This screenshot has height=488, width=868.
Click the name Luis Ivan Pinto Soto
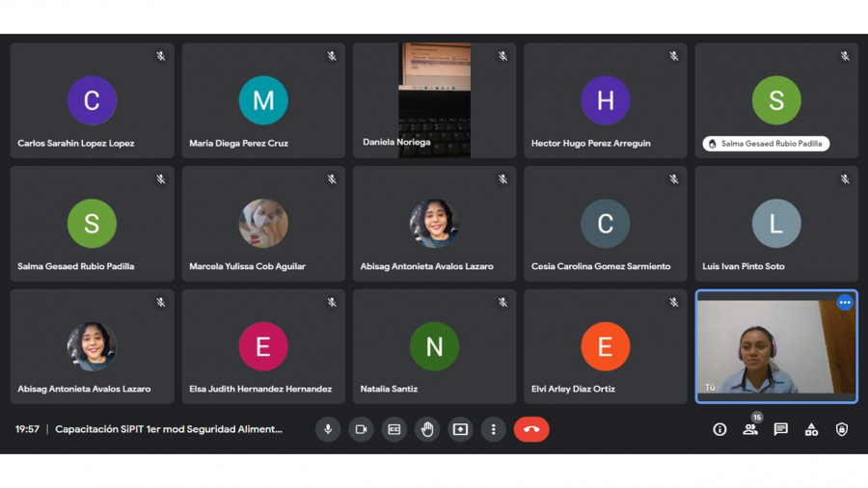click(x=744, y=266)
